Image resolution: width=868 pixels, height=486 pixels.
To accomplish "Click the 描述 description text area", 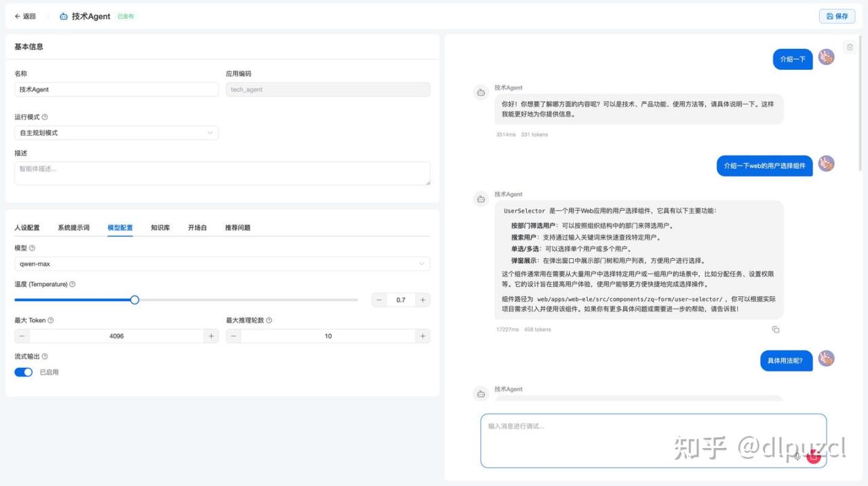I will coord(222,174).
